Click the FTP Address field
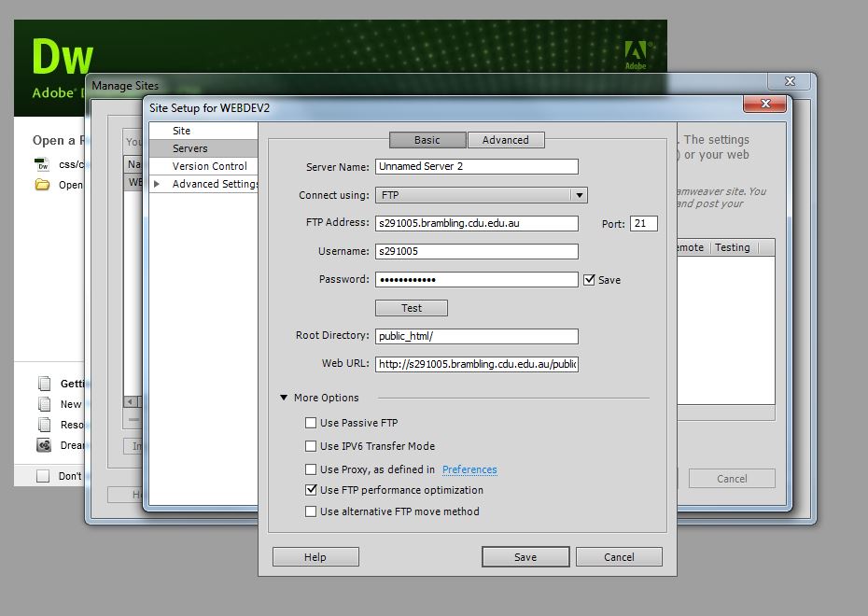Screen dimensions: 868x616 [477, 223]
